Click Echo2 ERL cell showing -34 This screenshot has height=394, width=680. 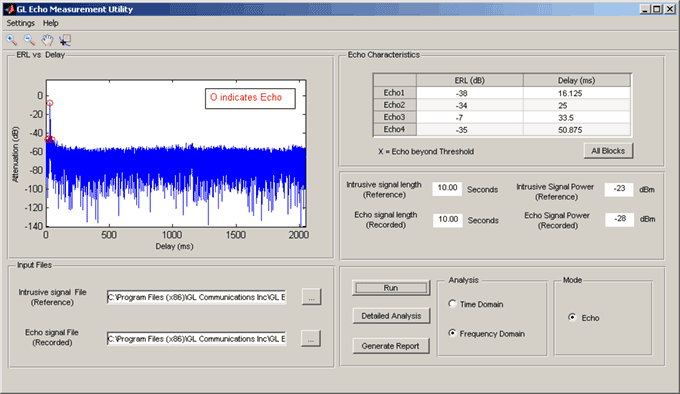point(470,105)
